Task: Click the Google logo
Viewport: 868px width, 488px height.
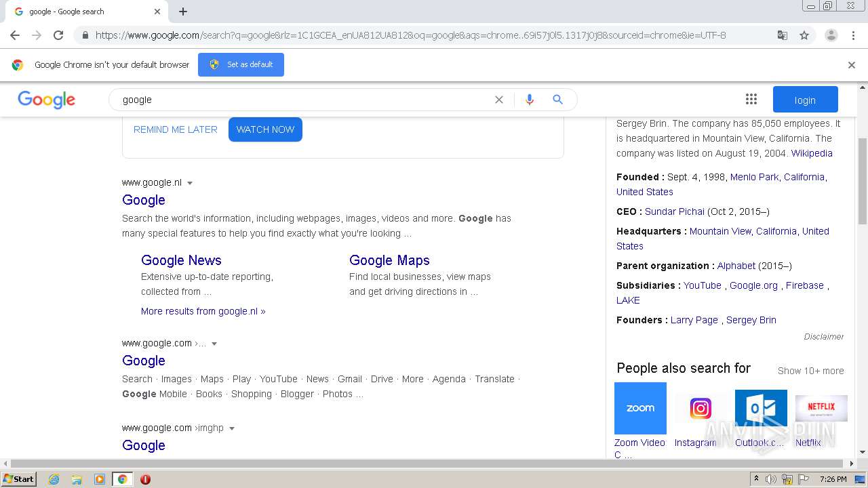Action: click(x=47, y=100)
